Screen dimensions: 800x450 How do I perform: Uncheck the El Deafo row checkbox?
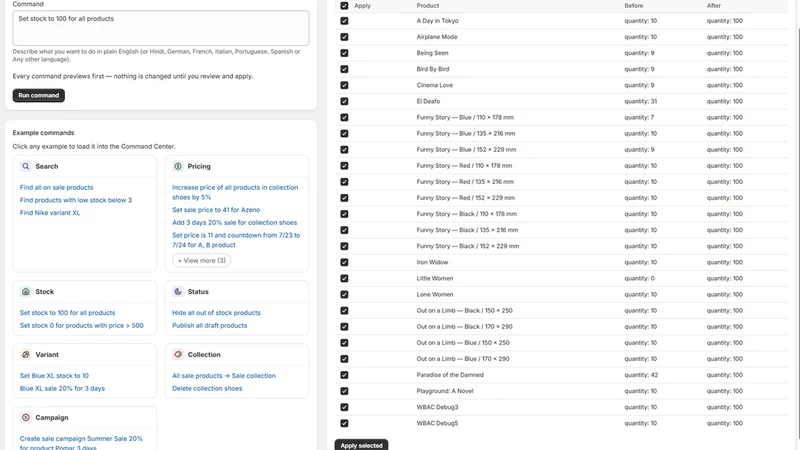pos(344,102)
